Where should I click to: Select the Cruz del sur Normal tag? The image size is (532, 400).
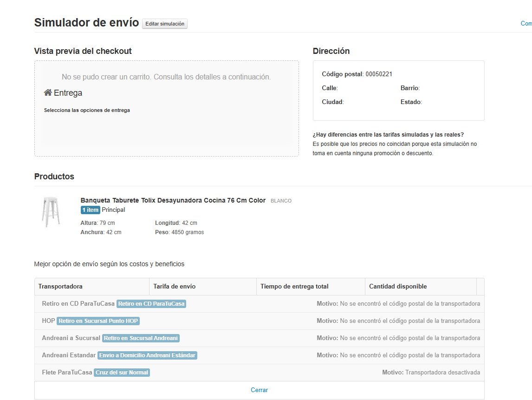(x=122, y=373)
